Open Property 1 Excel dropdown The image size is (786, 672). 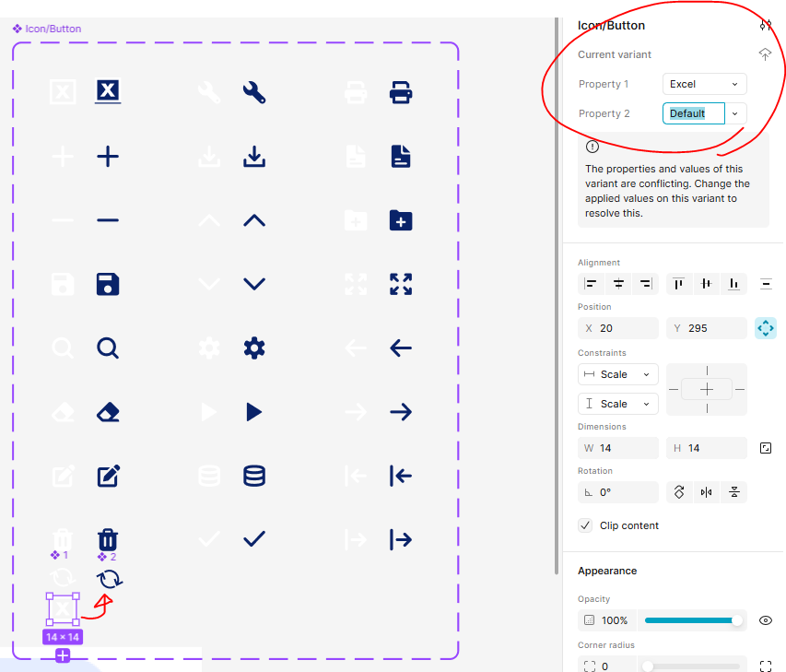pos(705,84)
